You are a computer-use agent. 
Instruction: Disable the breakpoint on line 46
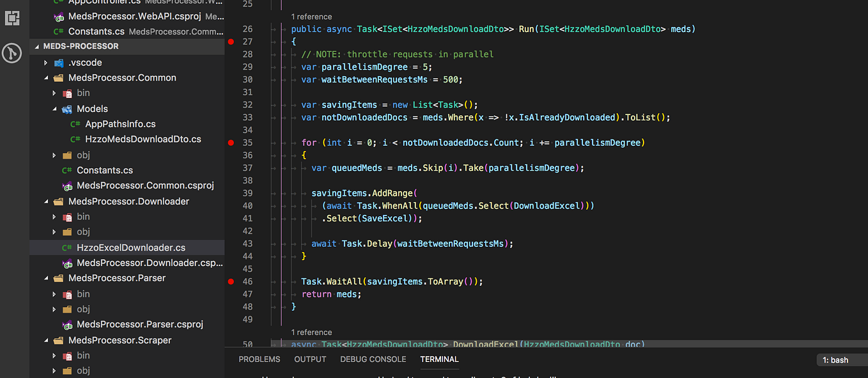231,281
